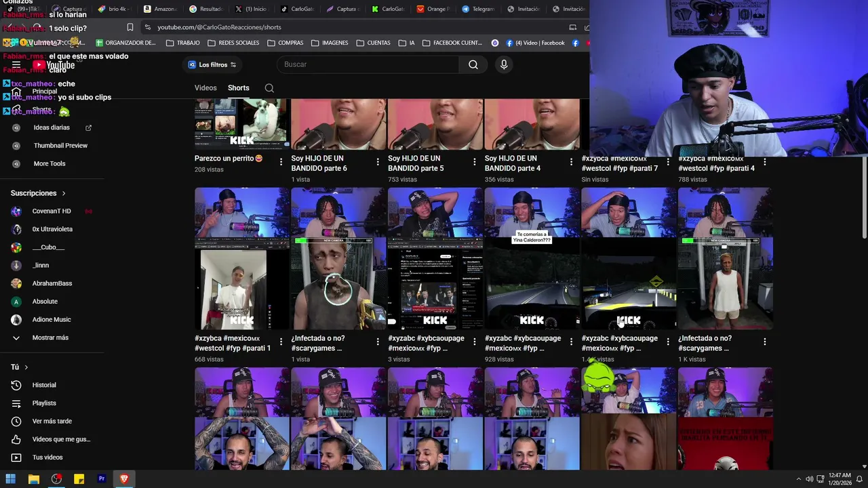Switch to brio 4k browser tab

coord(115,9)
